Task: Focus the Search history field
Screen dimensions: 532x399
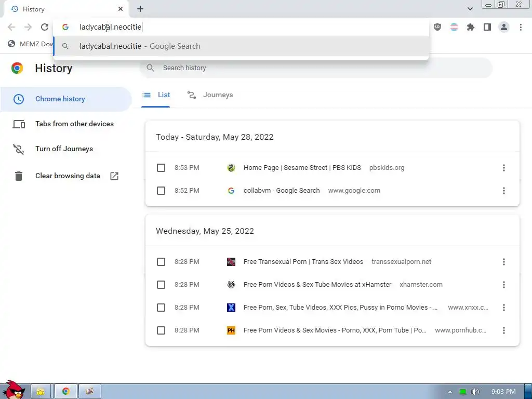Action: point(315,68)
